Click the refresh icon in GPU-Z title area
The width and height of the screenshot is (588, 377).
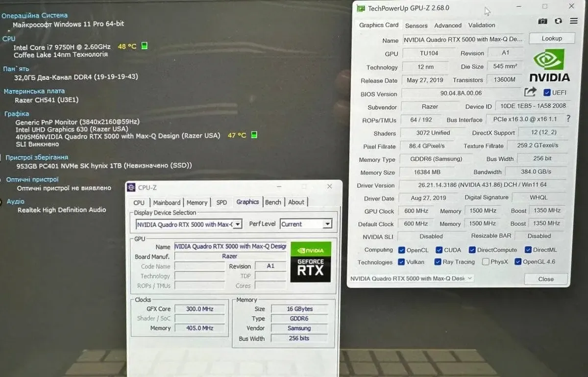558,21
